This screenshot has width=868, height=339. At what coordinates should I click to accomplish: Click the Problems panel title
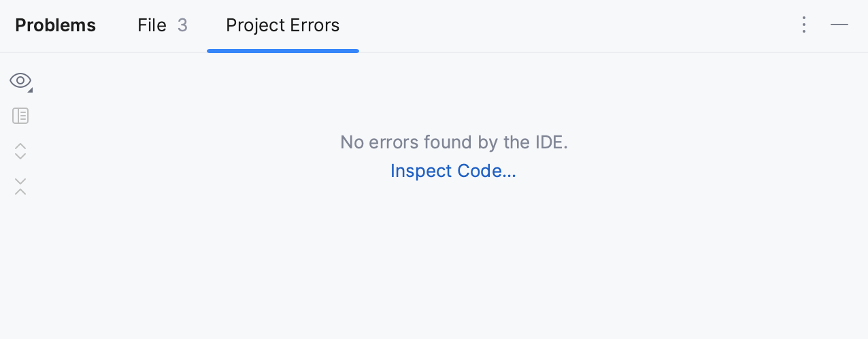(55, 25)
